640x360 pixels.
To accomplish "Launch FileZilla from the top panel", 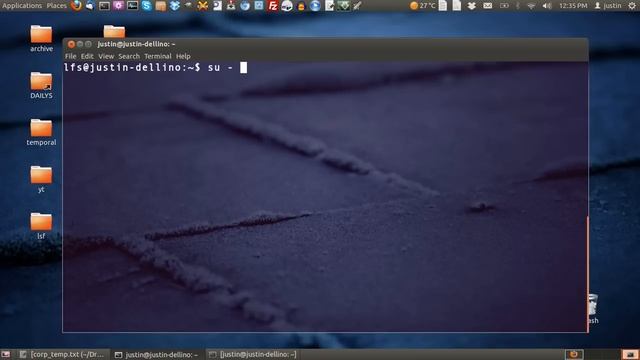I will pyautogui.click(x=273, y=6).
